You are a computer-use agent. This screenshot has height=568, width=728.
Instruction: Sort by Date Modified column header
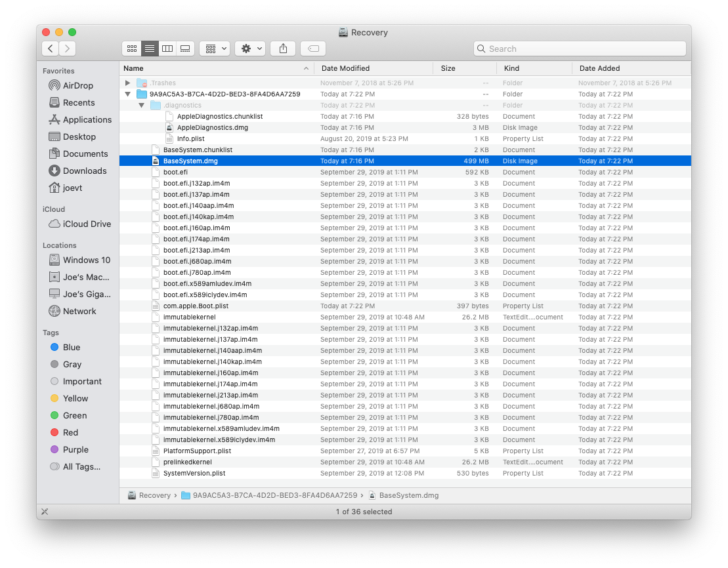click(x=374, y=68)
